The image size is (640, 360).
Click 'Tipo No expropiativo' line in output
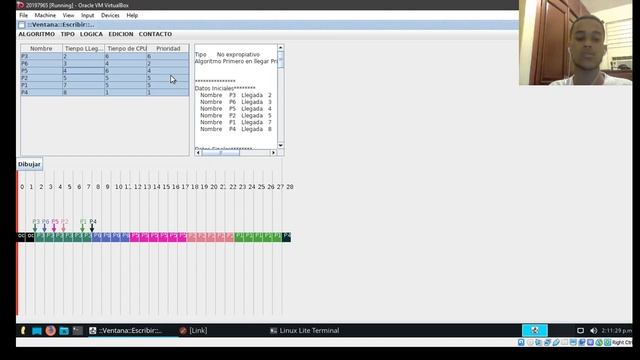click(227, 54)
